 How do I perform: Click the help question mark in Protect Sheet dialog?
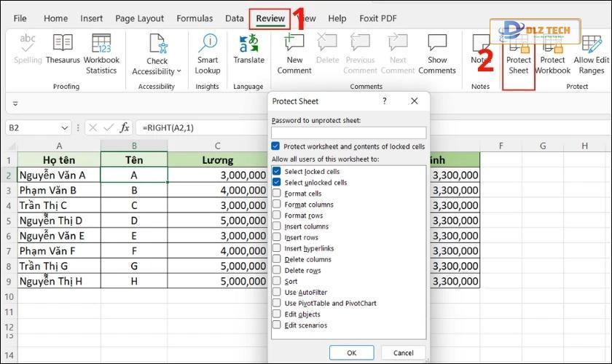pos(385,101)
